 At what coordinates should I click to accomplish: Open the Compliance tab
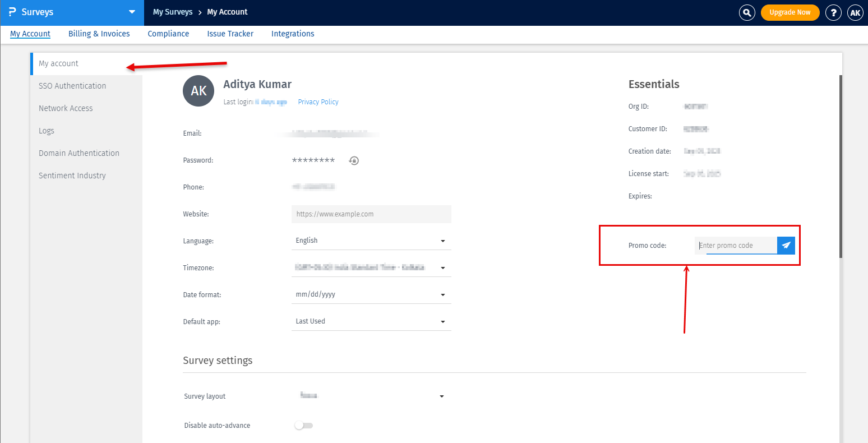click(168, 34)
